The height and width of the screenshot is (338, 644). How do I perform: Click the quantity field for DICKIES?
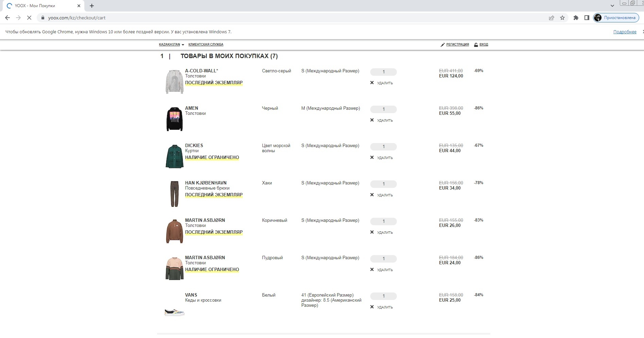[x=384, y=147]
